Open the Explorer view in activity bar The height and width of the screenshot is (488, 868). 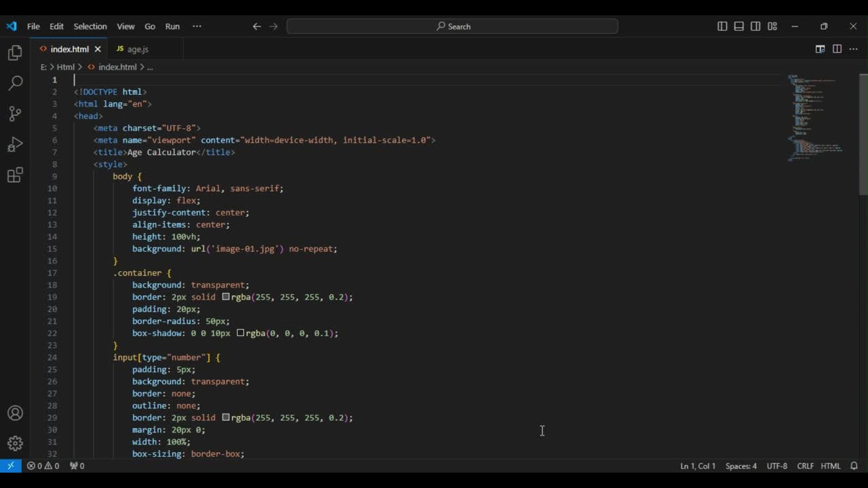[15, 53]
